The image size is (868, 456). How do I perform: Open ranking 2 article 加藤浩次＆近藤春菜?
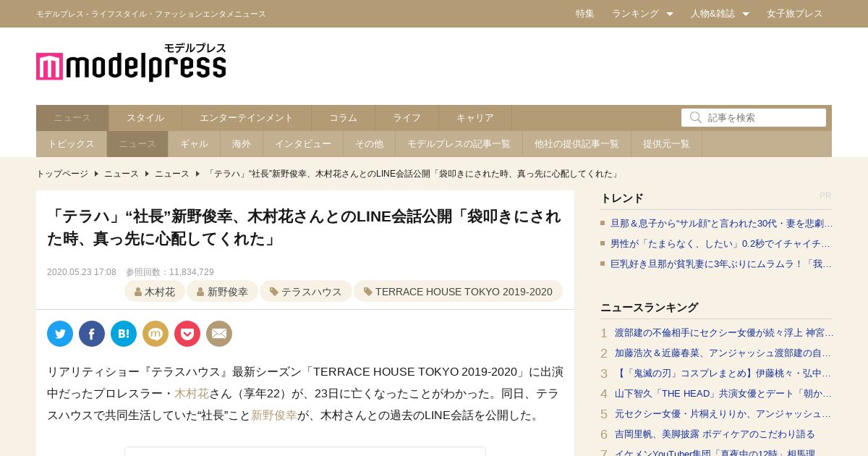tap(723, 353)
